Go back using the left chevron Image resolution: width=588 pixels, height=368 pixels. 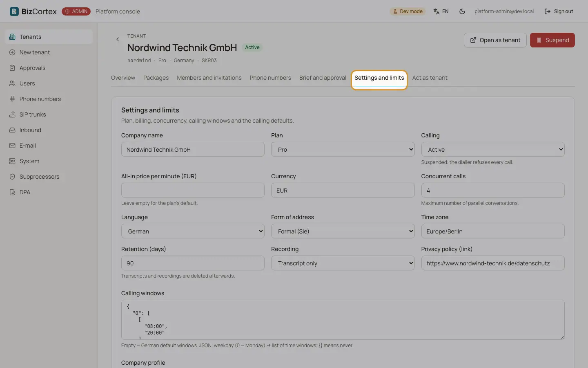[118, 39]
